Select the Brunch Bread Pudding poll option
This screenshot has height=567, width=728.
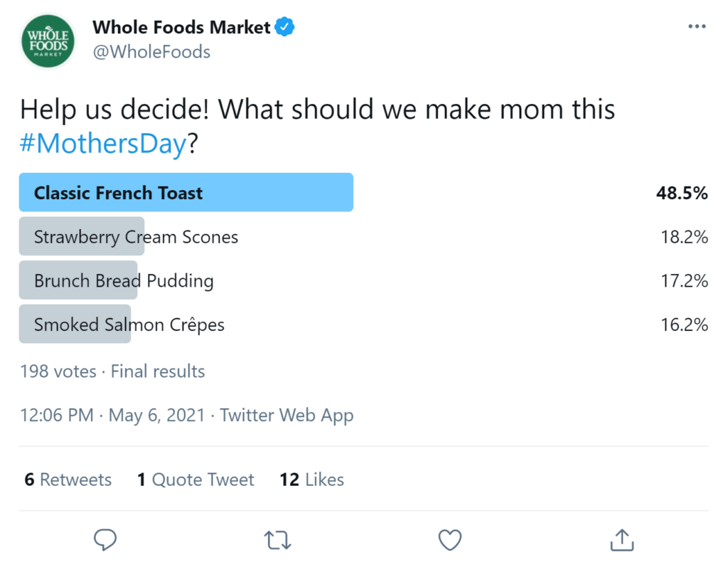point(124,281)
